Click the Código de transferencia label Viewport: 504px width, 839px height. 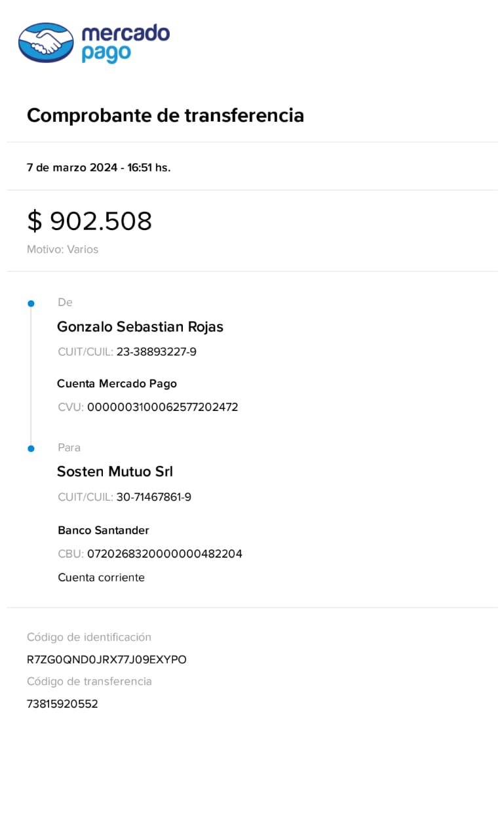pos(89,682)
